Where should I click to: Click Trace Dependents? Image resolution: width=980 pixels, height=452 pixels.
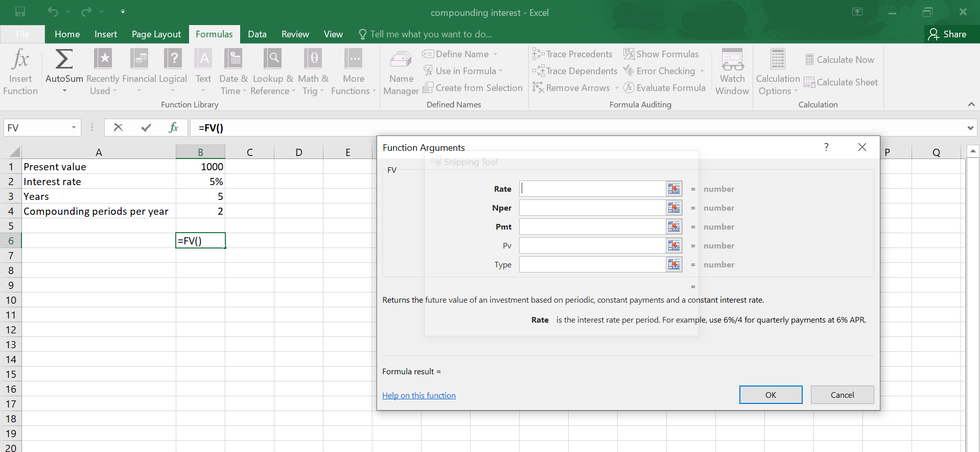tap(575, 71)
